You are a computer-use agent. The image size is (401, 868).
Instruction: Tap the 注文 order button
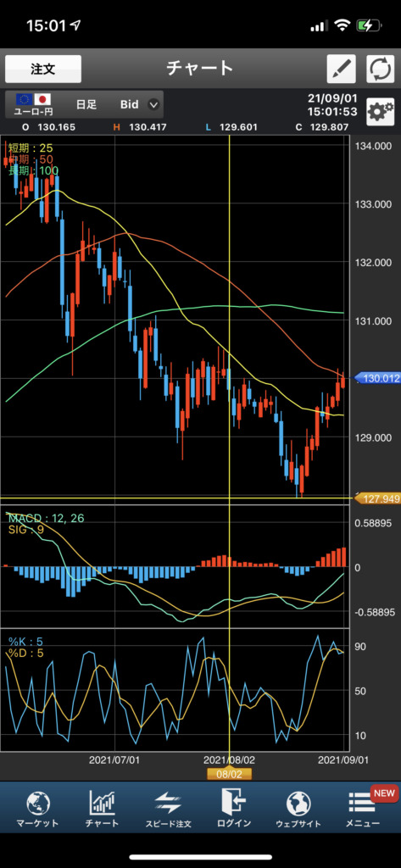click(x=43, y=70)
